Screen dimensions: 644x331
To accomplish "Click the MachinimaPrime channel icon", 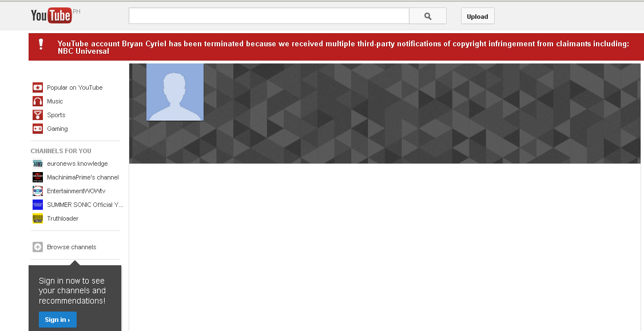I will (x=38, y=177).
